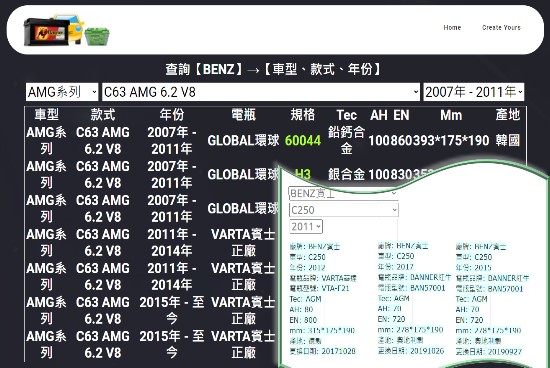Expand the 2007年 - 2011年 year dropdown
The height and width of the screenshot is (368, 550).
tap(474, 92)
